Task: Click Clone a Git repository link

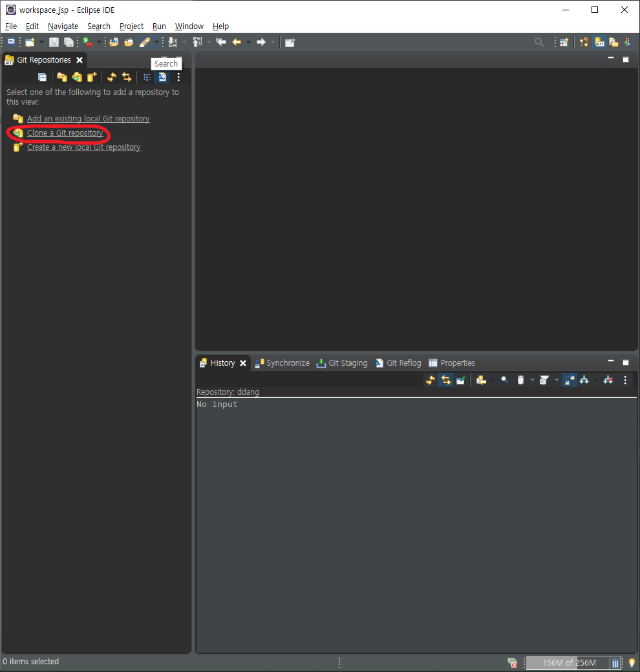Action: (x=65, y=133)
